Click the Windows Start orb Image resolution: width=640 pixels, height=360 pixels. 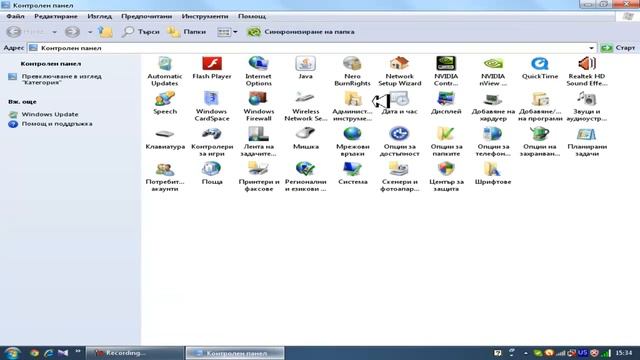click(11, 353)
